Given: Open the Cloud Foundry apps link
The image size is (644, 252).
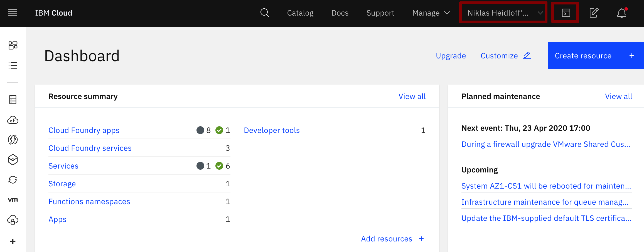Looking at the screenshot, I should [x=84, y=130].
